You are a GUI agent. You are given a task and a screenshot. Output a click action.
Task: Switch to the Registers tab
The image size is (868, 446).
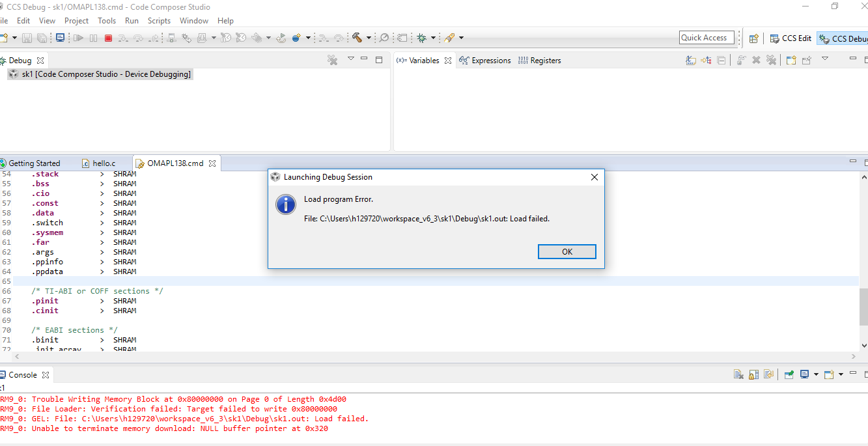pyautogui.click(x=539, y=61)
